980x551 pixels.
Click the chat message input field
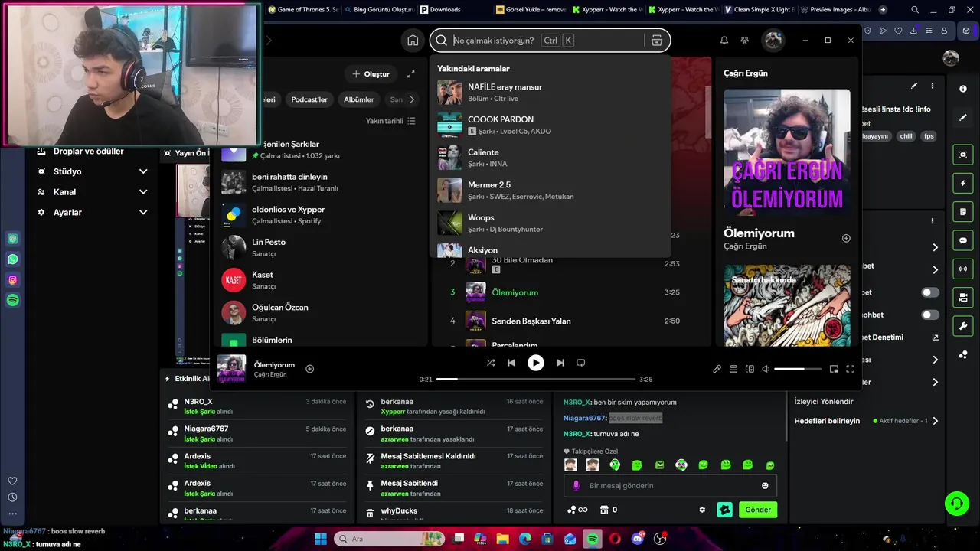pos(670,486)
